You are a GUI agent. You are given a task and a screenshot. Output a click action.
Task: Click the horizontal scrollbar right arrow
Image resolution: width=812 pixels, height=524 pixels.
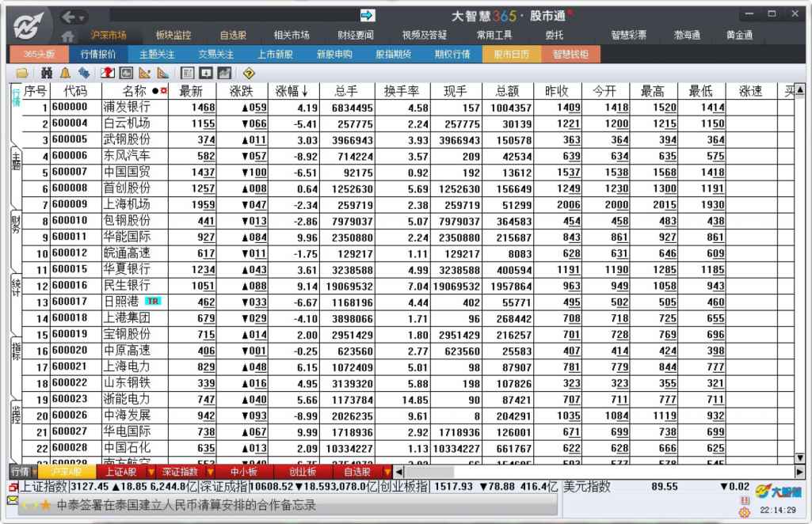799,472
